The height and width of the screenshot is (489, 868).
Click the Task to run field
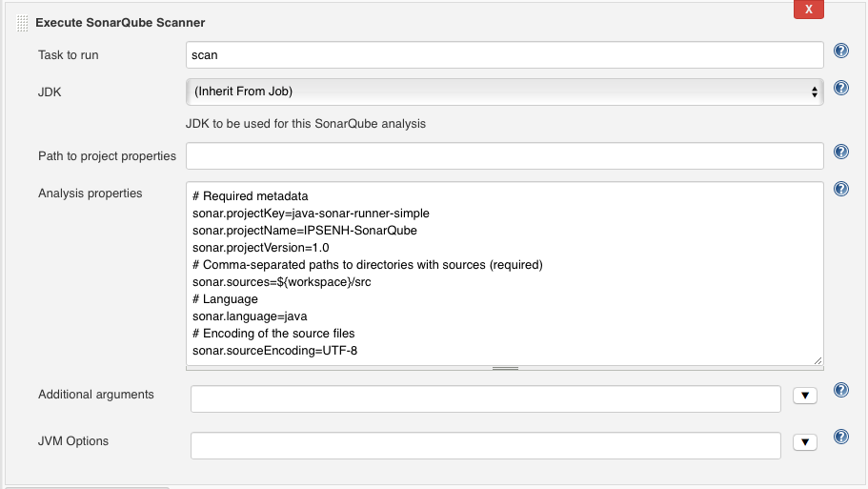coord(504,54)
